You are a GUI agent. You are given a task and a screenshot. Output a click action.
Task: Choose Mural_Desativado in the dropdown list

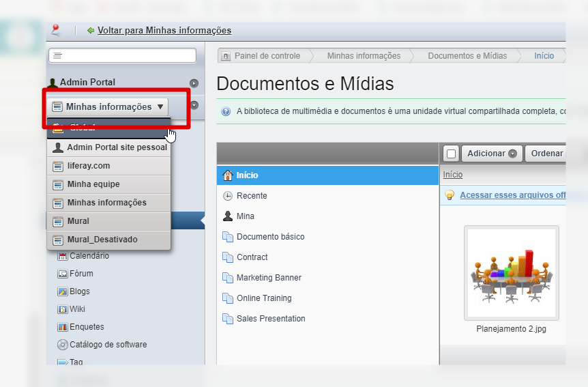[x=102, y=240]
